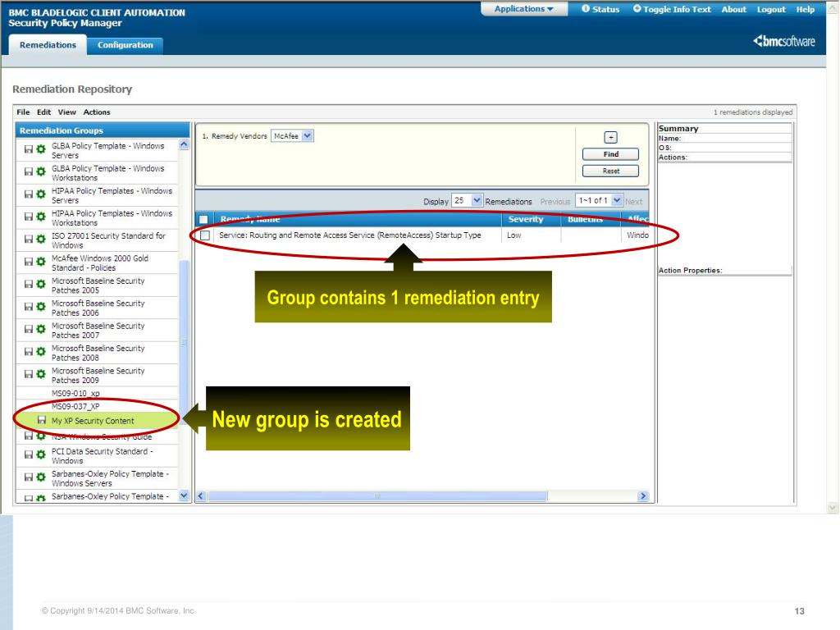
Task: Open the Status link
Action: click(600, 9)
